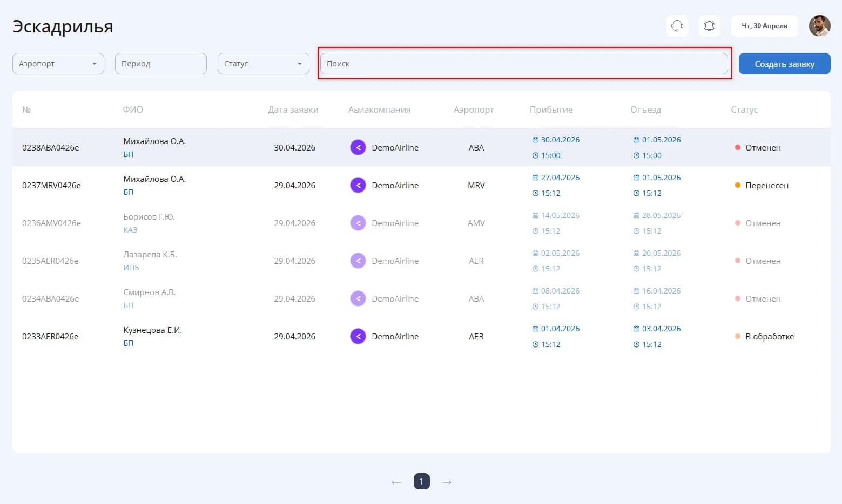
Task: Open the user profile avatar
Action: point(819,26)
